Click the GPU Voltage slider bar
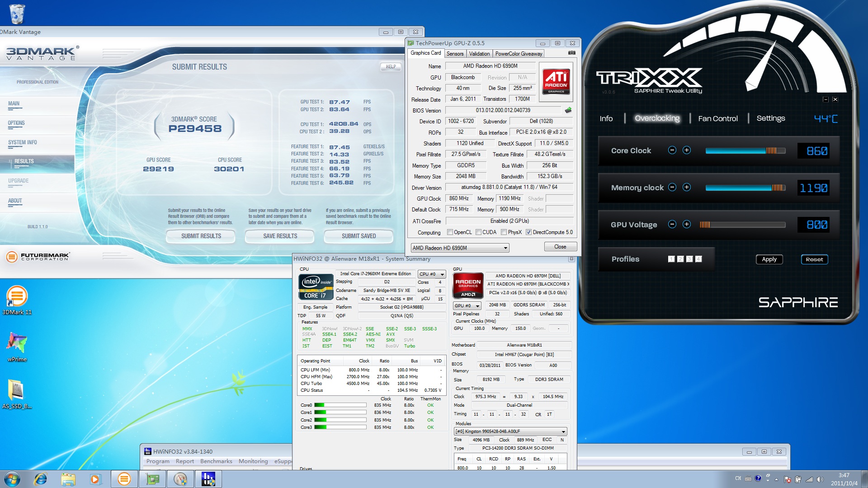Screen dimensions: 868x488 (742, 225)
